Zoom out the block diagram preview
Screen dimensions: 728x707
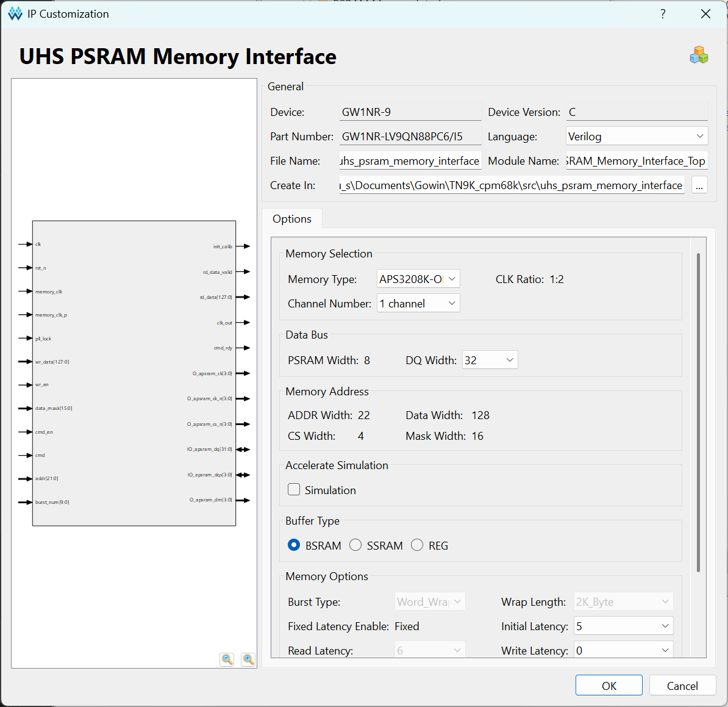(227, 659)
